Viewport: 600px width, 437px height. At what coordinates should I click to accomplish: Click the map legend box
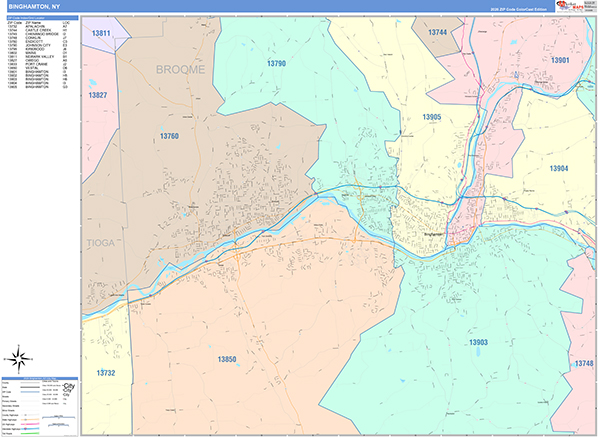40,406
